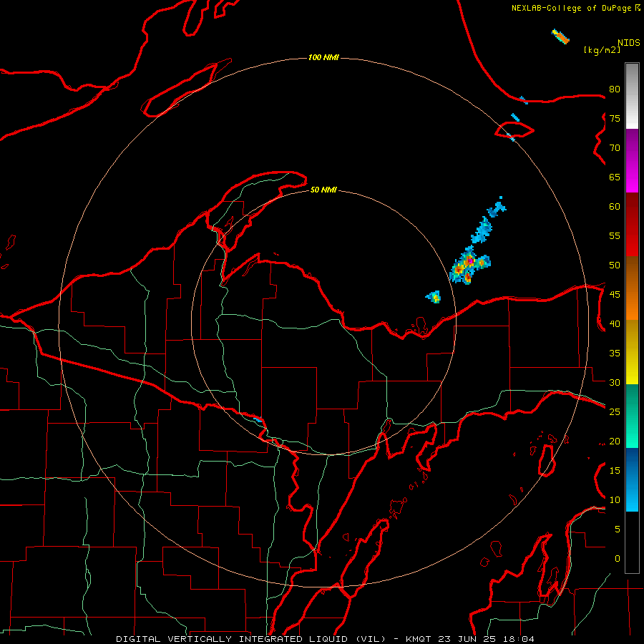The image size is (644, 644).
Task: Click the 5 value on the color scale
Action: pyautogui.click(x=618, y=530)
